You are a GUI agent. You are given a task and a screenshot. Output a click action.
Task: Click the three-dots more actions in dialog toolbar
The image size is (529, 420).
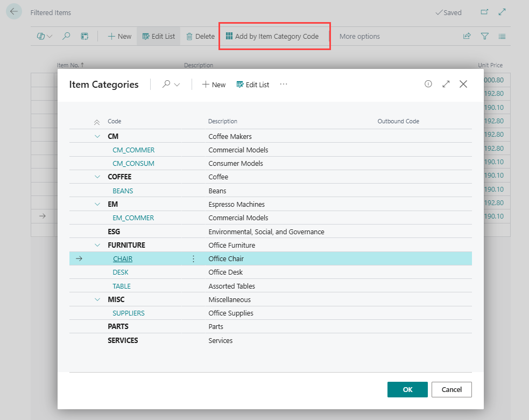point(284,84)
